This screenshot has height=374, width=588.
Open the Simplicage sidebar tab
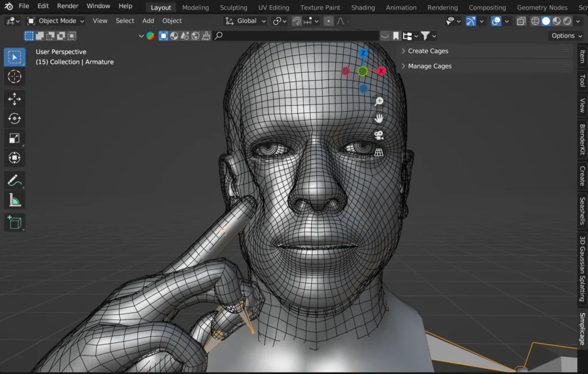pyautogui.click(x=582, y=329)
